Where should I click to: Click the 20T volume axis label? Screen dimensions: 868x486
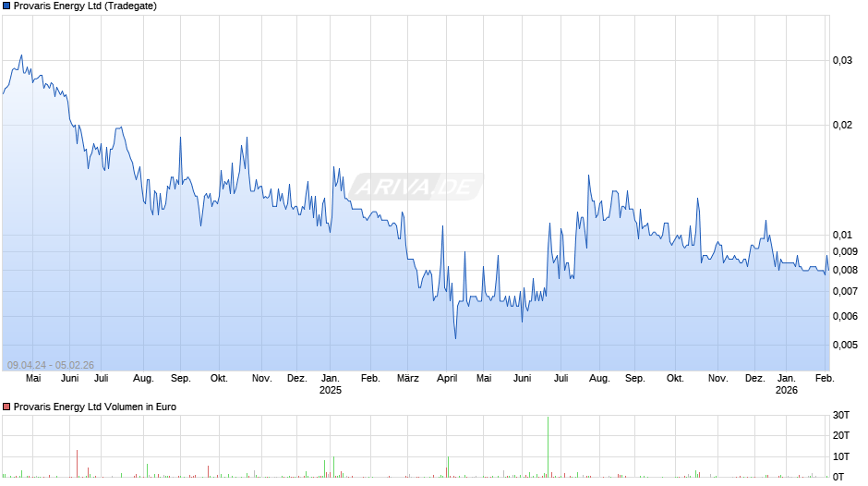click(841, 435)
